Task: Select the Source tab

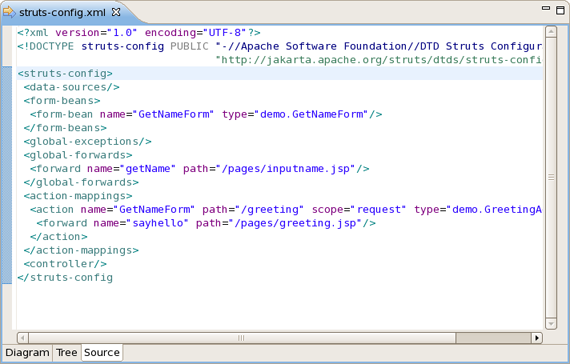Action: [102, 353]
